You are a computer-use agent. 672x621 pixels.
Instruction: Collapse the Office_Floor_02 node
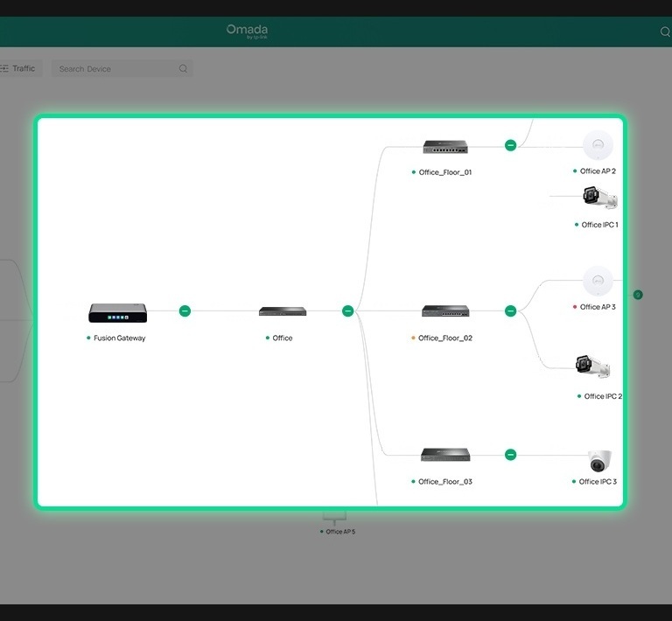coord(510,310)
